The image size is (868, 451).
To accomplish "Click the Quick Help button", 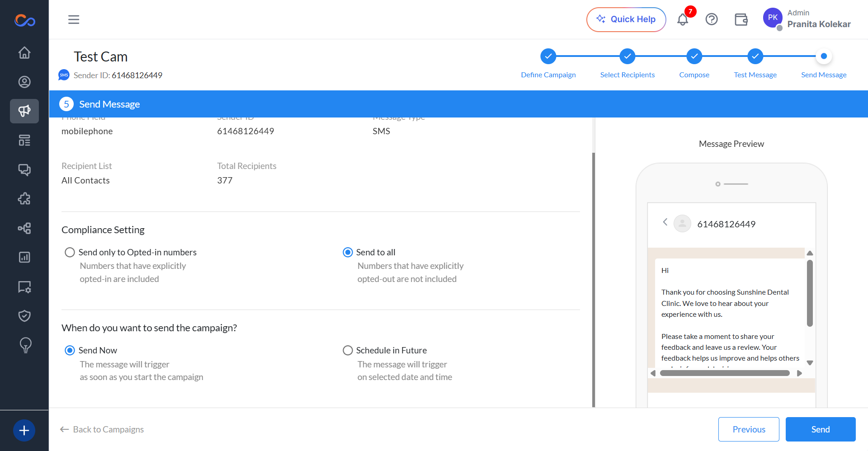I will tap(626, 19).
